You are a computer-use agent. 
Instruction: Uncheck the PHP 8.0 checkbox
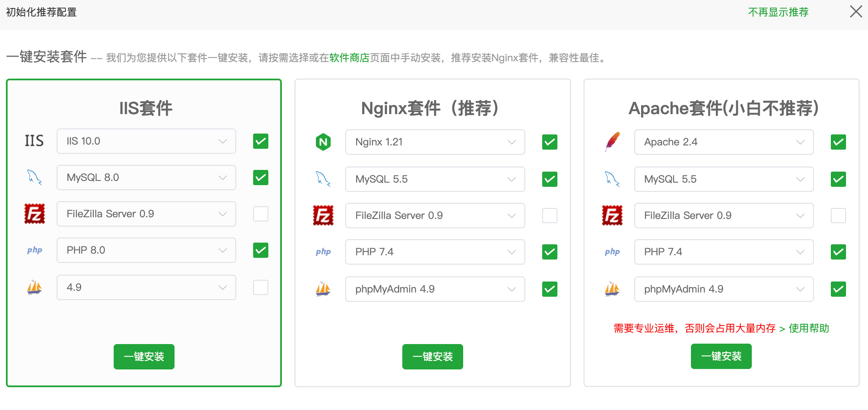click(x=261, y=250)
